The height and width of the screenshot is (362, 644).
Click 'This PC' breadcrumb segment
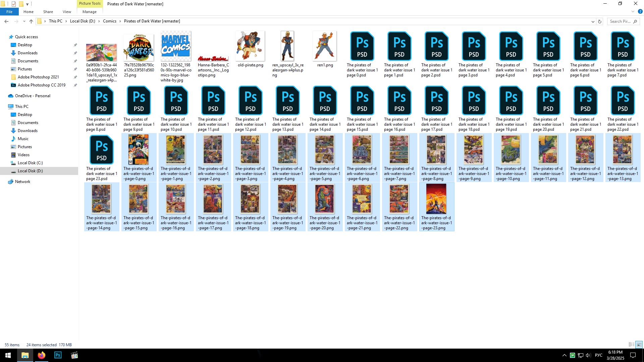[x=55, y=21]
